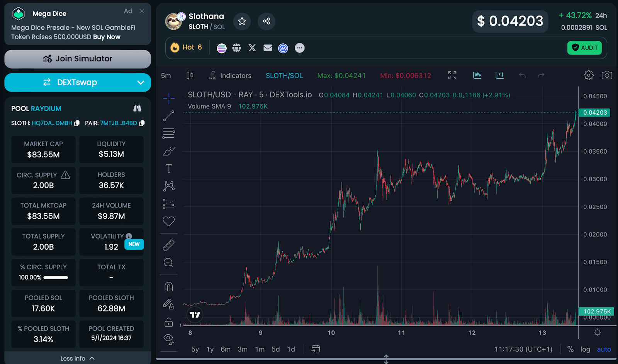
Task: Show more links via ellipsis icon
Action: pos(300,48)
